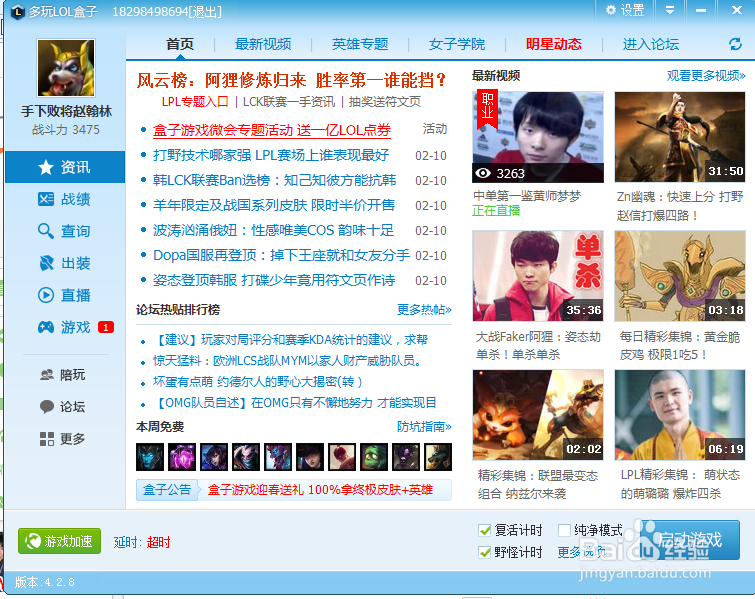Open the 直播 live stream play icon
Screen dimensions: 755x599
point(46,295)
